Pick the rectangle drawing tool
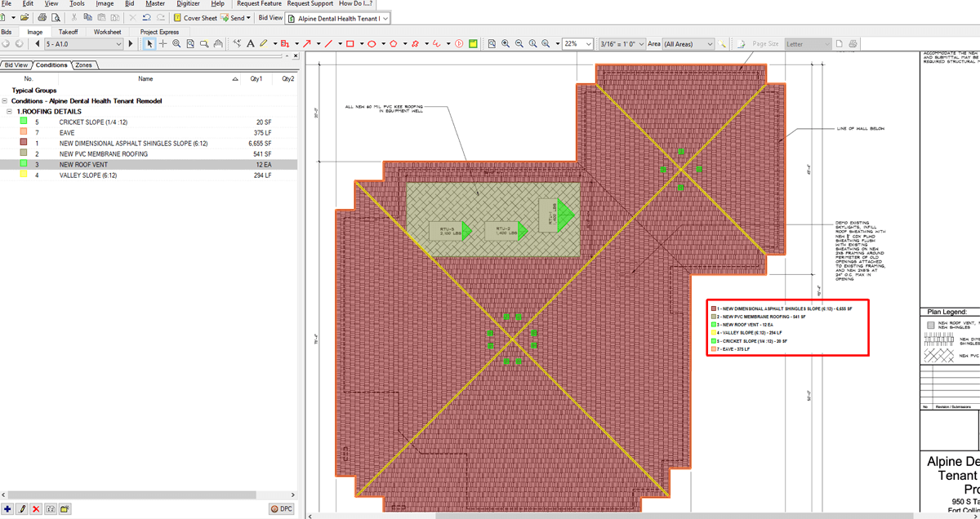This screenshot has width=980, height=519. tap(350, 43)
